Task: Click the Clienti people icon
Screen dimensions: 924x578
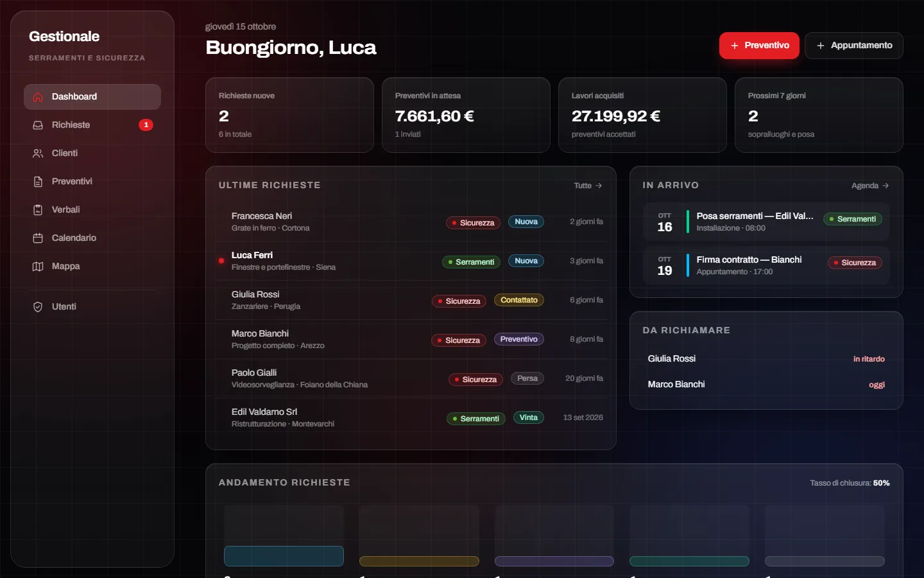Action: point(38,153)
